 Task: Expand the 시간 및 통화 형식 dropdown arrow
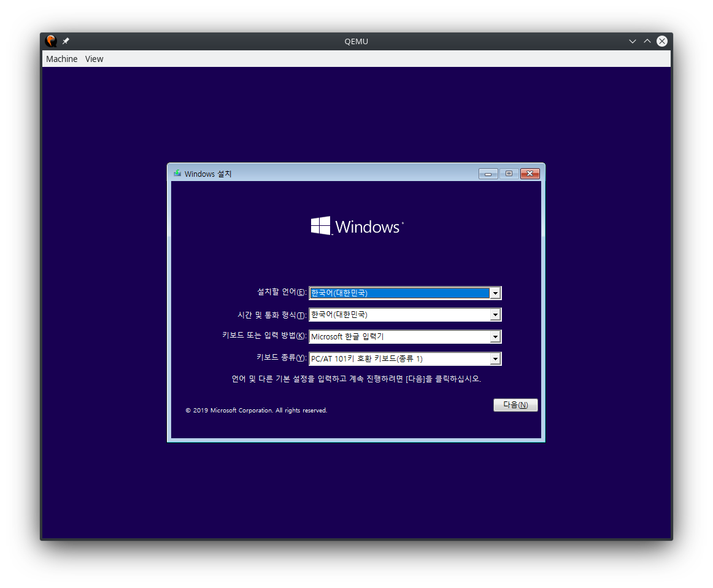tap(495, 315)
